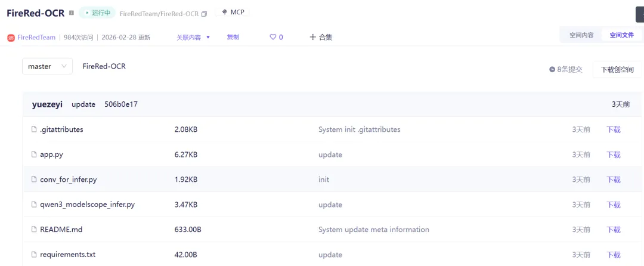The width and height of the screenshot is (644, 266).
Task: Click the info icon beside FireRed-OCR title
Action: (72, 13)
